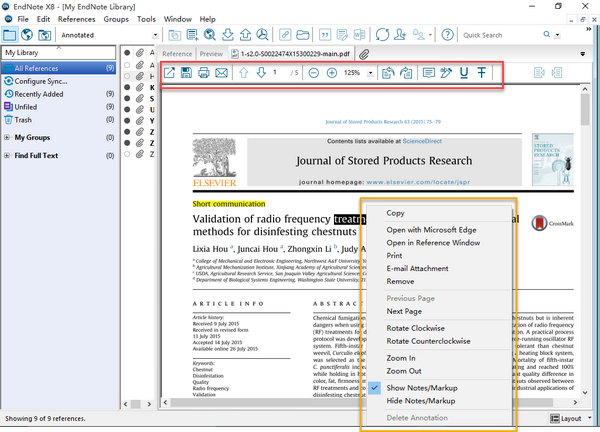Screen dimensions: 600x432
Task: Expand the toolbar overflow chevron
Action: [589, 29]
